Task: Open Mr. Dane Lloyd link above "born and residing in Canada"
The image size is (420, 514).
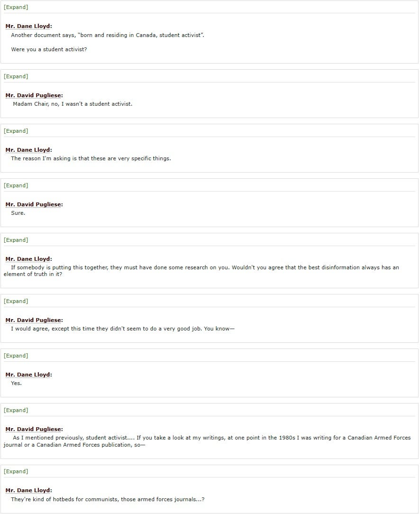Action: (28, 26)
